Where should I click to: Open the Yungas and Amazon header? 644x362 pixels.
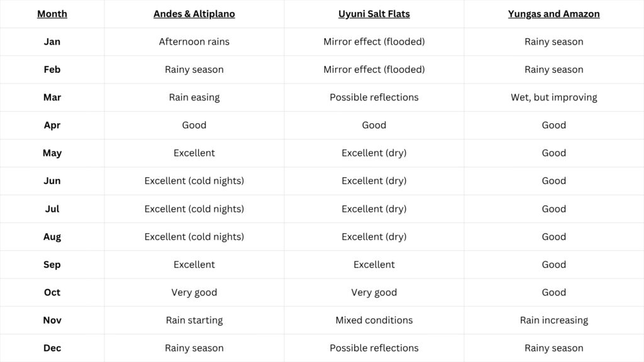(553, 14)
